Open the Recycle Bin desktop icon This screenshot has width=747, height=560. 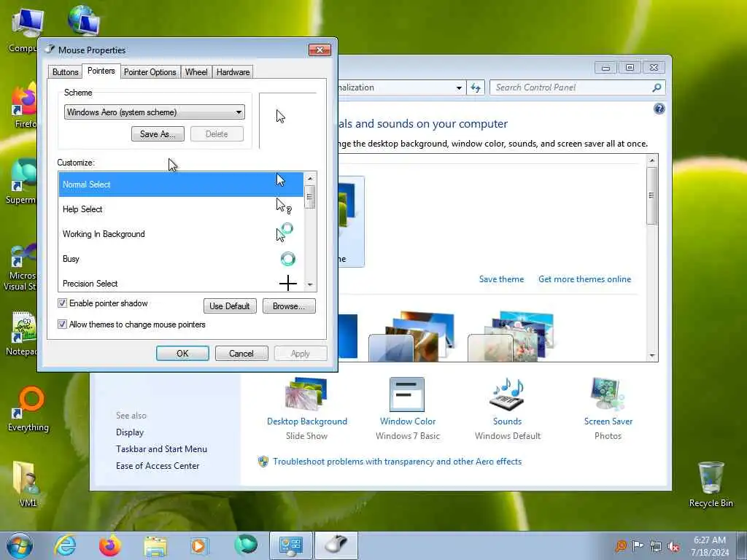(x=711, y=484)
